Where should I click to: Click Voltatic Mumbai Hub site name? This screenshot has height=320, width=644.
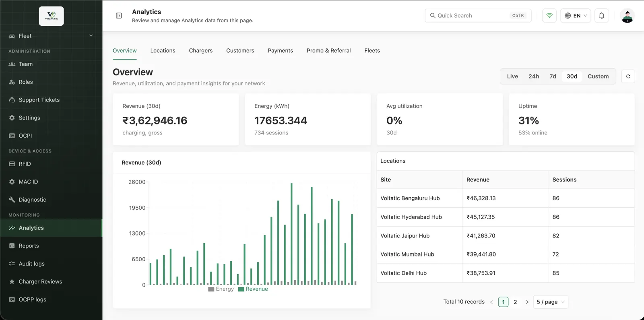pos(407,254)
